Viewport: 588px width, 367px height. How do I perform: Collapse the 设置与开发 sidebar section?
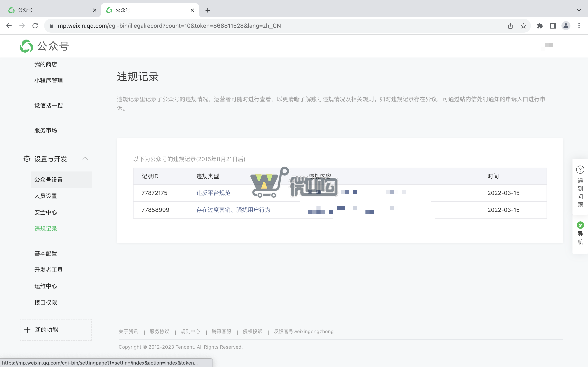85,158
